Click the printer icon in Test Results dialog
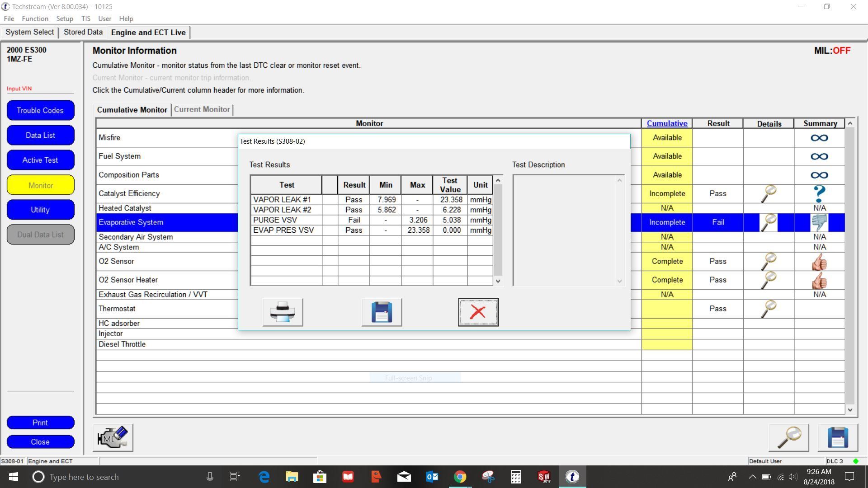 point(283,312)
